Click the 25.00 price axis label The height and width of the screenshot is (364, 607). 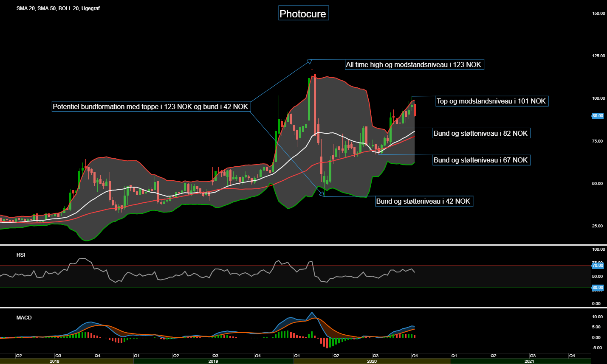598,226
